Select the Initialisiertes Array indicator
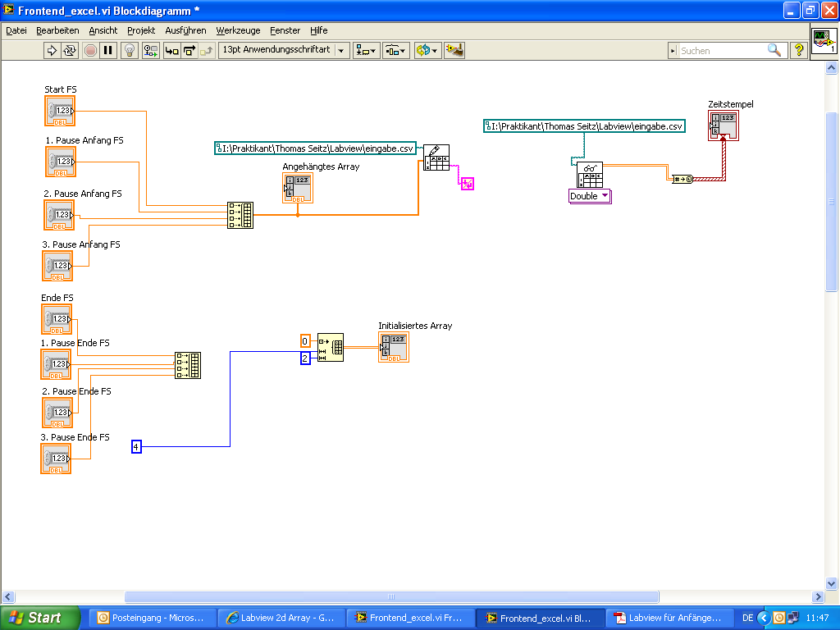The image size is (840, 630). (394, 347)
